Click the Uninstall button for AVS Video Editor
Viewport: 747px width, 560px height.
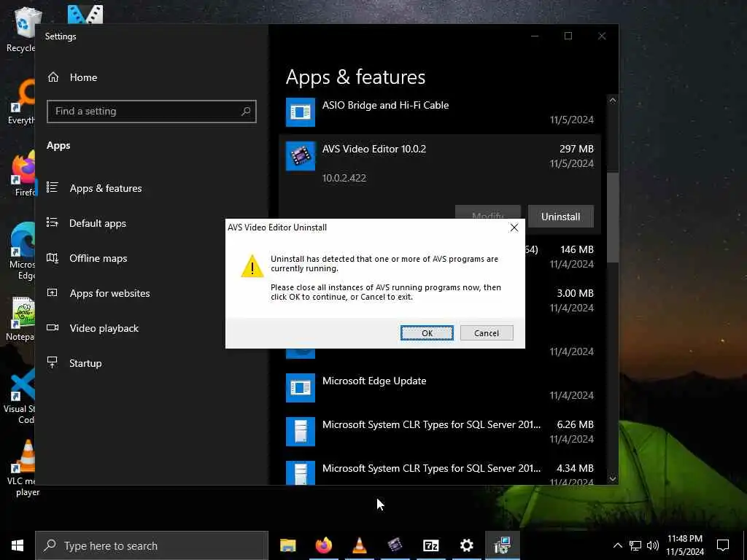pyautogui.click(x=561, y=217)
